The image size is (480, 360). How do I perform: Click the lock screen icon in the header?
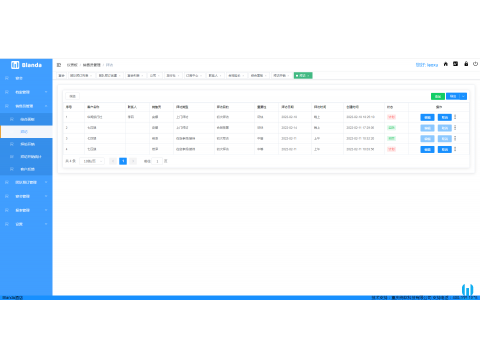(466, 64)
